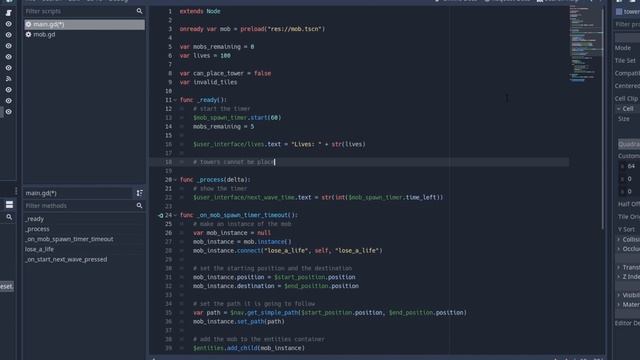The image size is (640, 360).
Task: Toggle the eye icon directly above the signals icon
Action: click(9, 68)
